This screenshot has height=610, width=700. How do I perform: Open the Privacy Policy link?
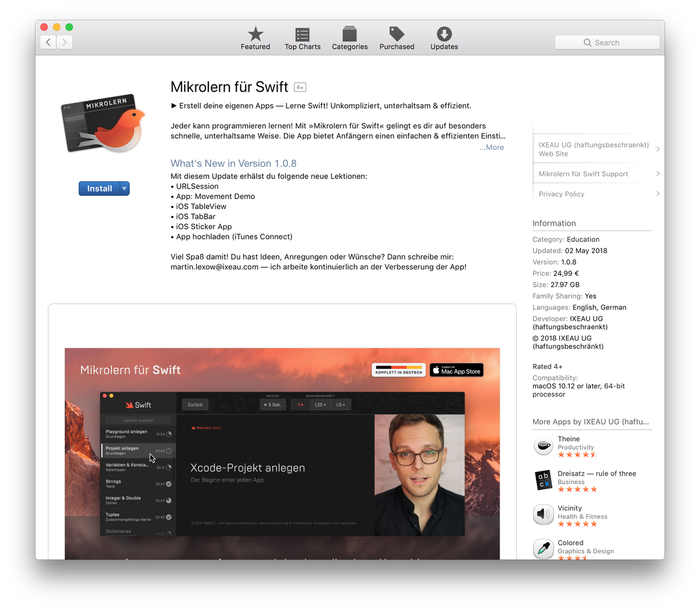[561, 194]
